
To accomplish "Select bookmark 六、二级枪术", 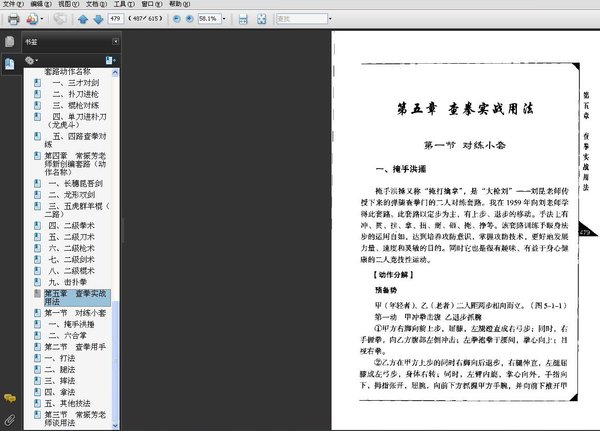I will point(72,248).
